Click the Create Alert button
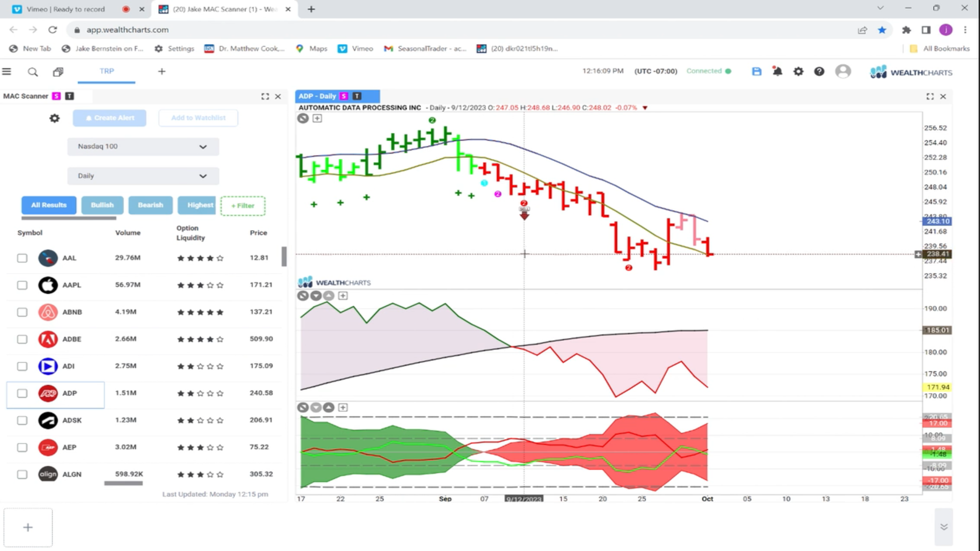This screenshot has width=980, height=551. 110,118
